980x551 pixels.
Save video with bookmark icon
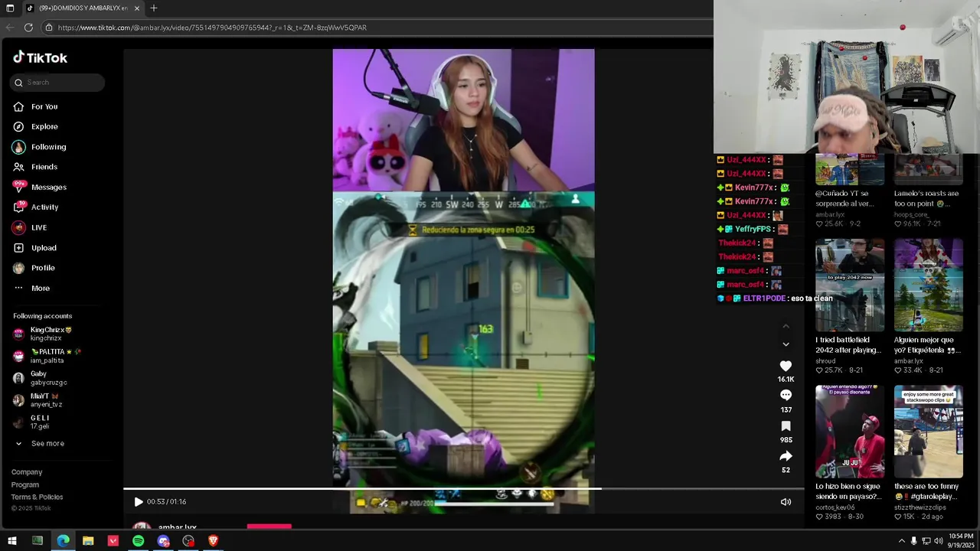coord(786,426)
